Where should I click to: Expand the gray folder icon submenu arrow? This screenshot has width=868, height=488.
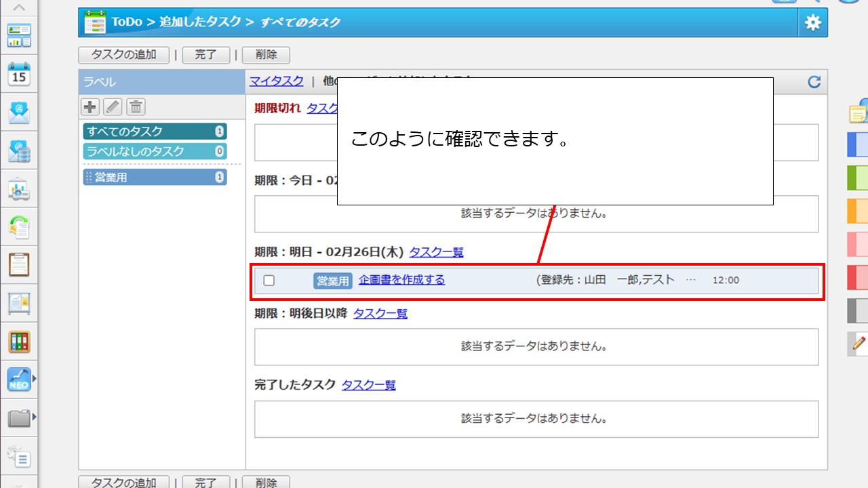pos(34,417)
